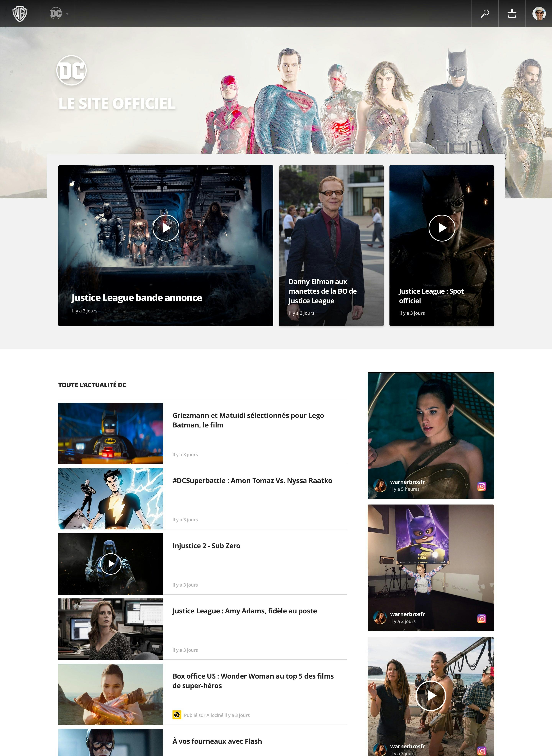
Task: Open Box office US Wonder Woman article
Action: 253,680
